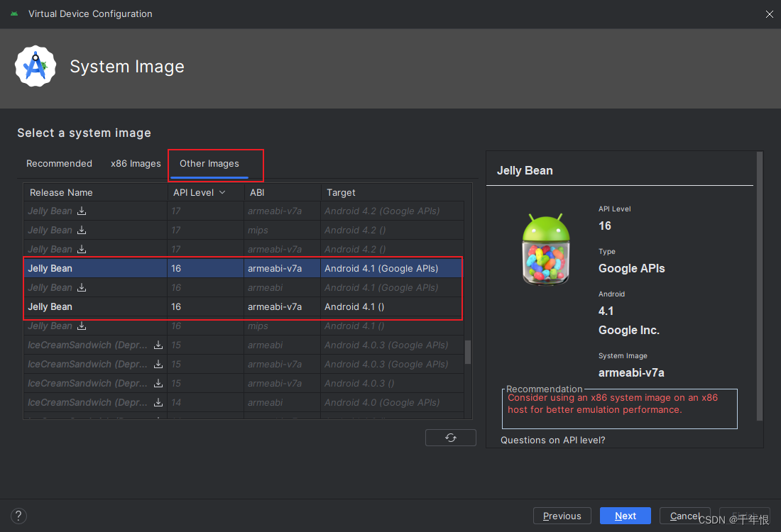781x532 pixels.
Task: Click the 'Jelly Bean' title in the details panel
Action: [525, 171]
